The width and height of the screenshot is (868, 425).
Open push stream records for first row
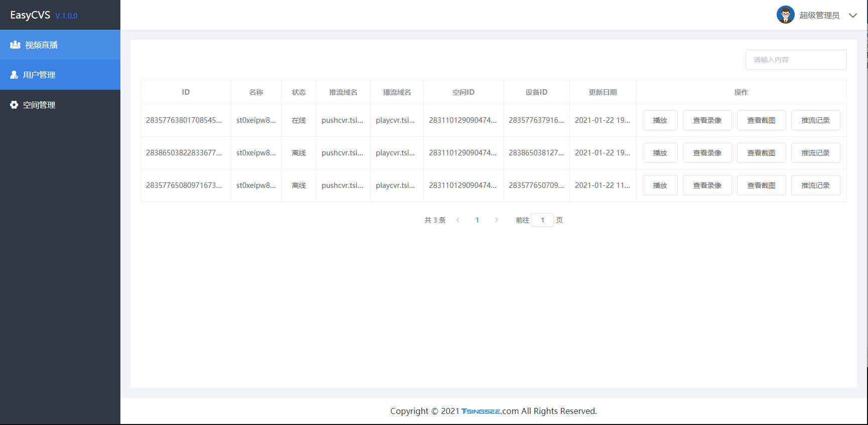tap(815, 120)
